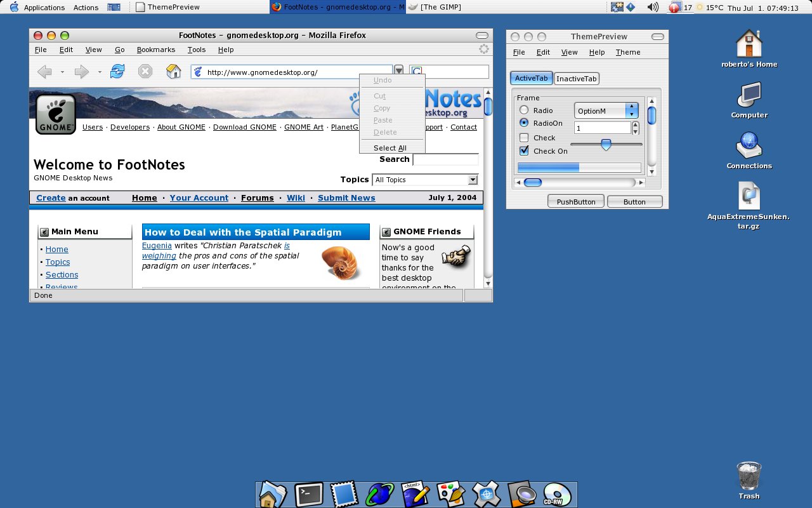This screenshot has width=812, height=508.
Task: Click the horizontal scrollbar thumb in ThemePreview
Action: tap(533, 182)
